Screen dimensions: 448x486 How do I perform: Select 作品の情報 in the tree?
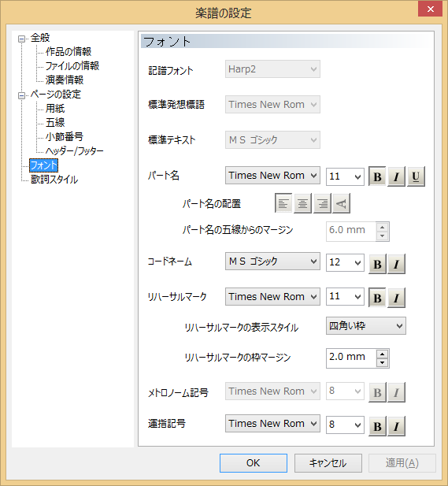tap(68, 51)
